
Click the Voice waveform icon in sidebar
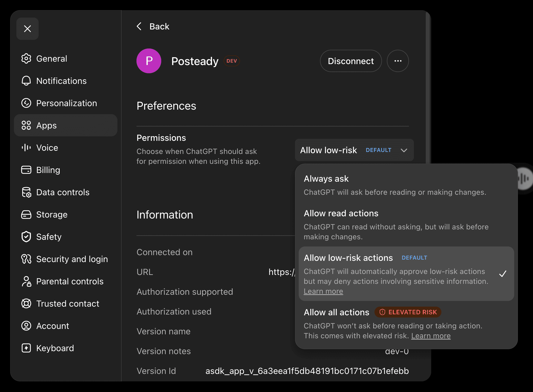coord(26,148)
